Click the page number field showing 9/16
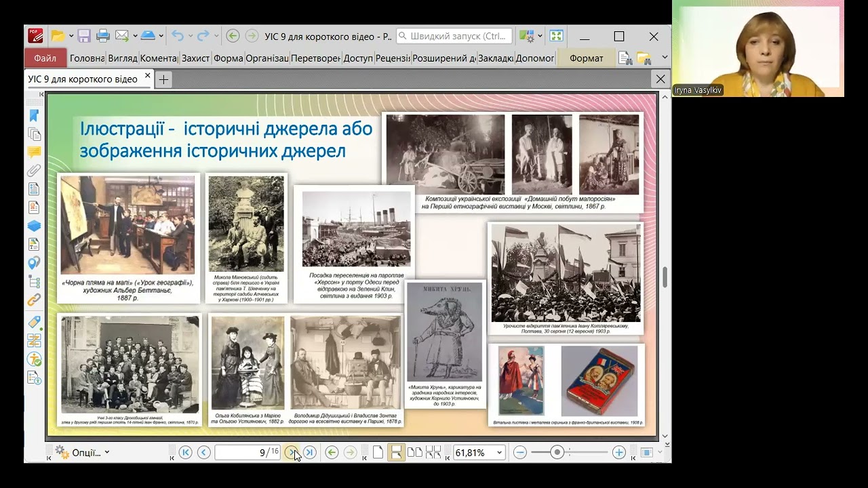 [248, 453]
